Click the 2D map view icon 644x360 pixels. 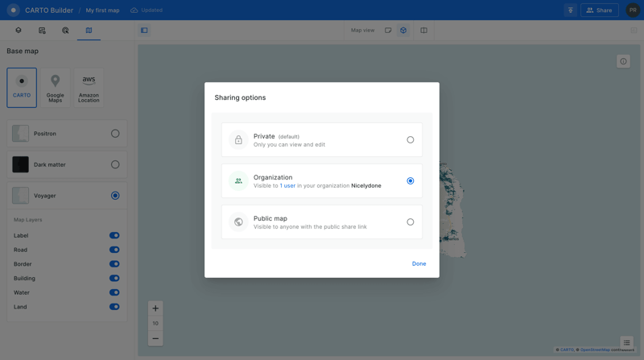coord(388,31)
